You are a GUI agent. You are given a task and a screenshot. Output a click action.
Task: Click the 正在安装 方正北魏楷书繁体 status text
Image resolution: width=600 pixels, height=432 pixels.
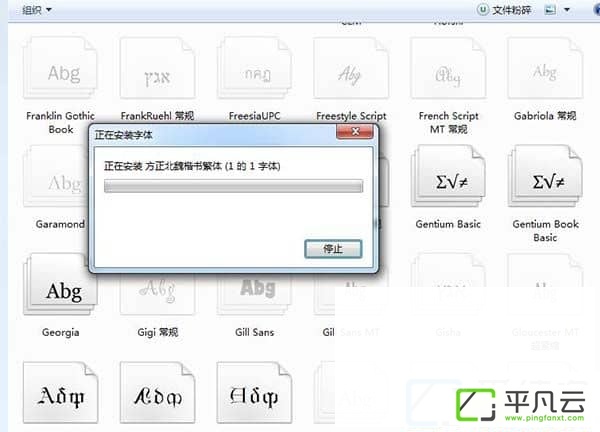[192, 166]
